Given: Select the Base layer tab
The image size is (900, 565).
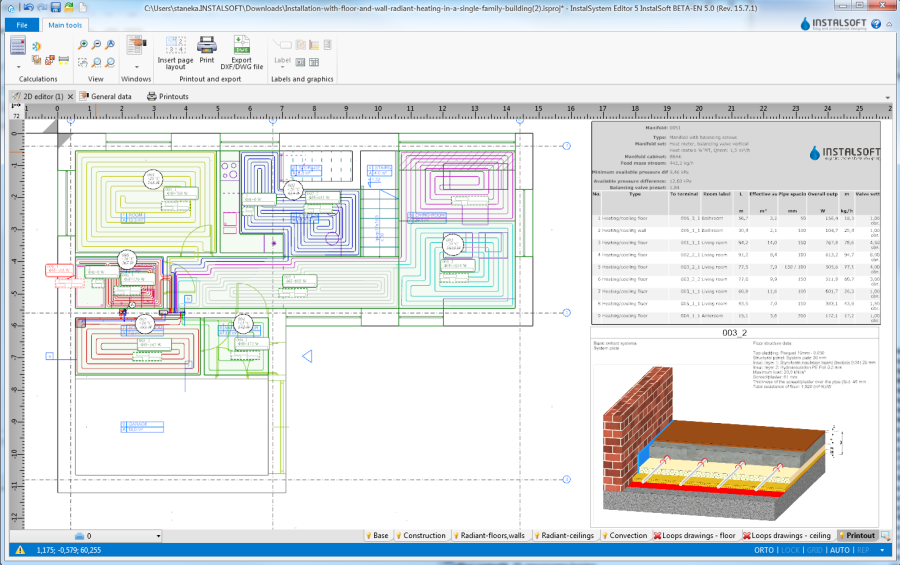Looking at the screenshot, I should pos(377,535).
